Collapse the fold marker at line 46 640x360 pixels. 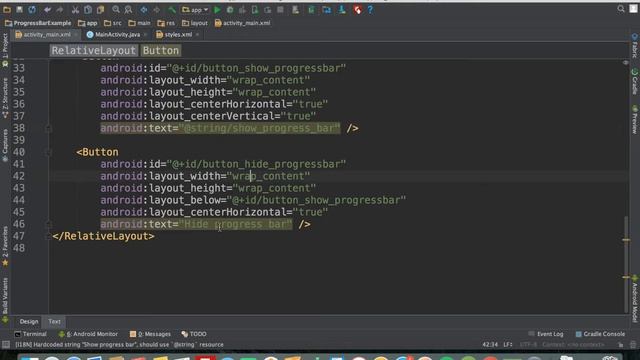click(48, 224)
